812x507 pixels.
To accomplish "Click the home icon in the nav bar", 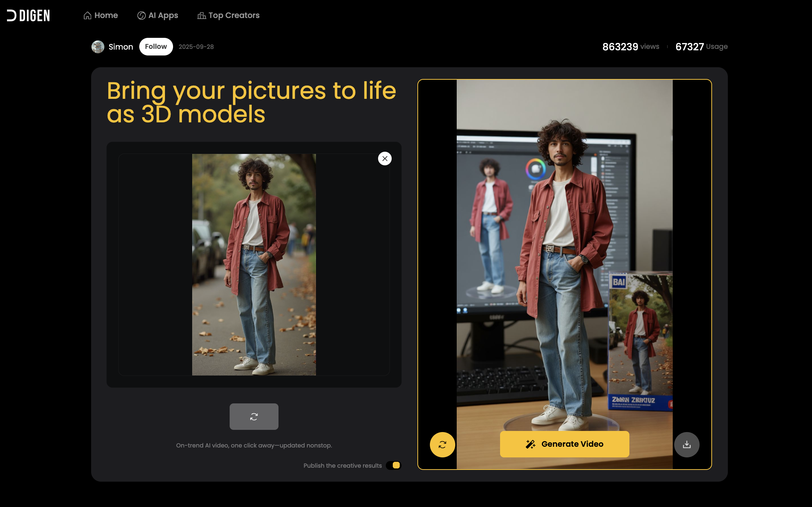I will 87,15.
